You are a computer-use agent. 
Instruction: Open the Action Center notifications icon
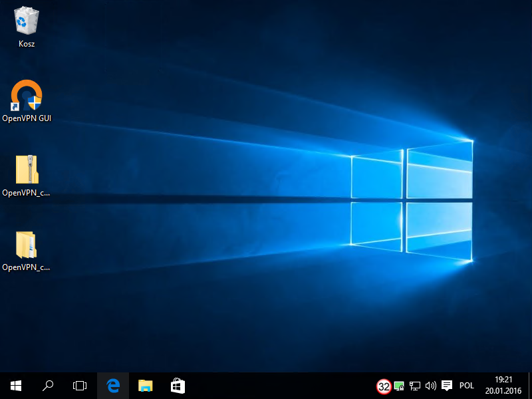click(x=447, y=386)
